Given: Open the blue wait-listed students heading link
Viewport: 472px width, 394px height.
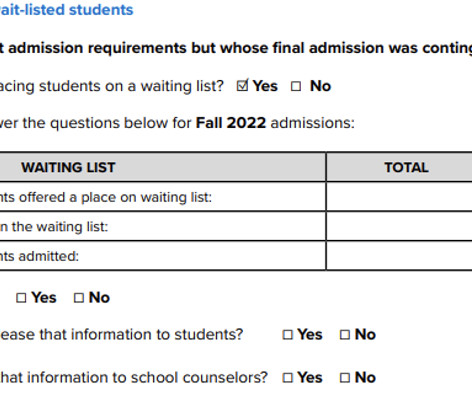Looking at the screenshot, I should click(x=66, y=10).
